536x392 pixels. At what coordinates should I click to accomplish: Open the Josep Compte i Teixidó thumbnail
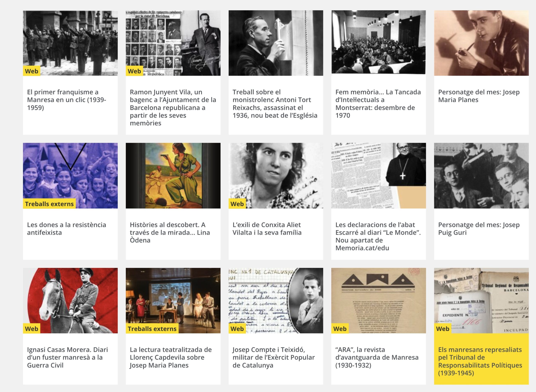[x=276, y=300]
